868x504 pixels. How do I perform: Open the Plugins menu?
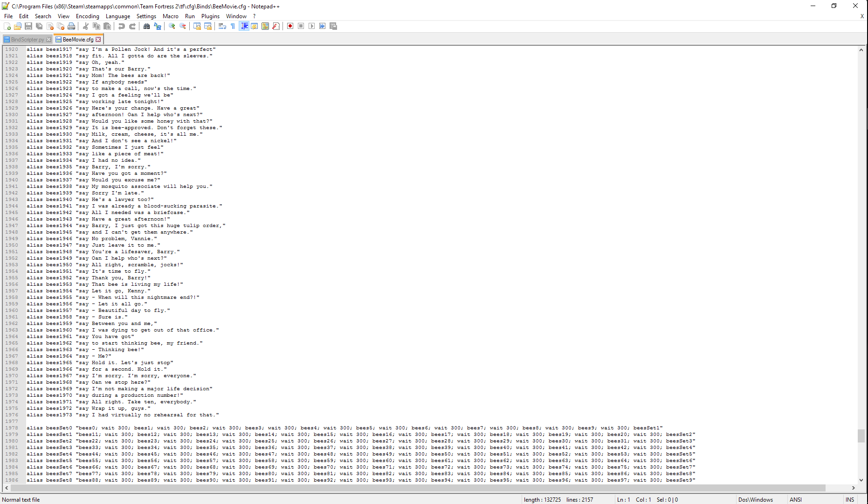tap(210, 16)
